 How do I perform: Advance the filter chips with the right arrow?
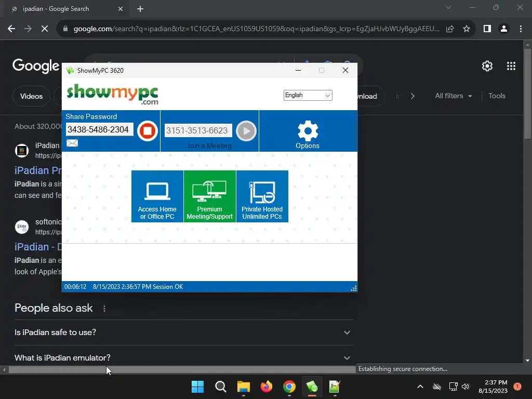pyautogui.click(x=413, y=96)
